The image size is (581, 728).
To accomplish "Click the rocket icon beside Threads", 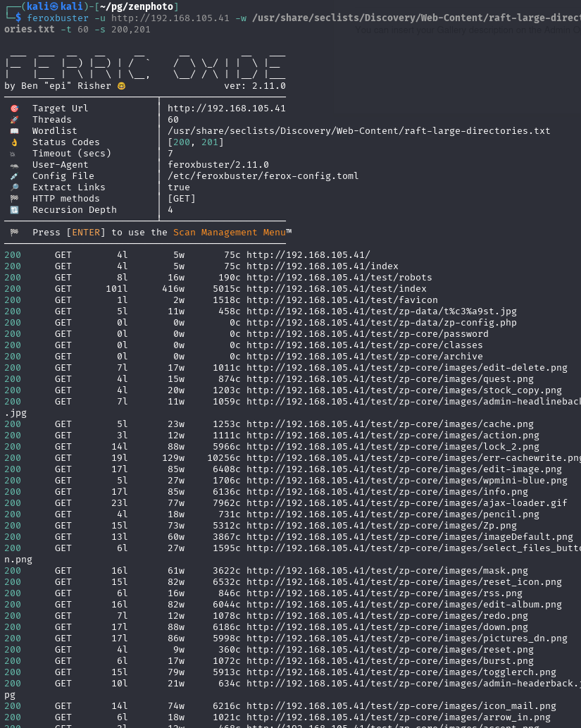I will pyautogui.click(x=14, y=120).
